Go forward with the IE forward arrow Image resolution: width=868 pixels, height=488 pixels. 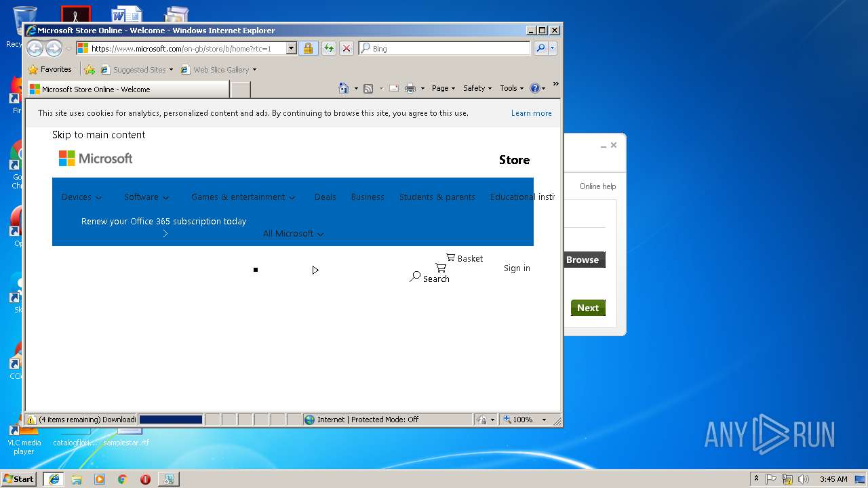(x=54, y=48)
